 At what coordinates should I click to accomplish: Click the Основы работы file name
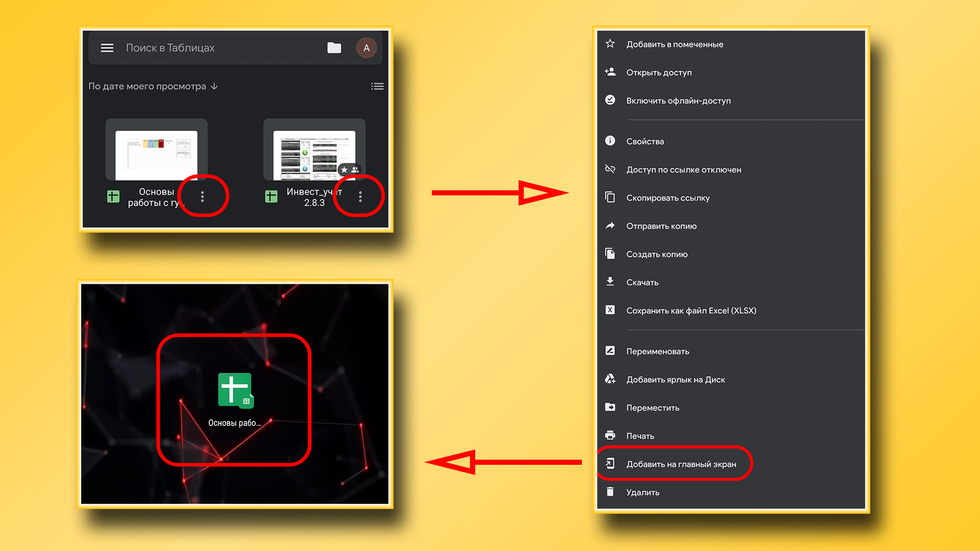pyautogui.click(x=156, y=197)
